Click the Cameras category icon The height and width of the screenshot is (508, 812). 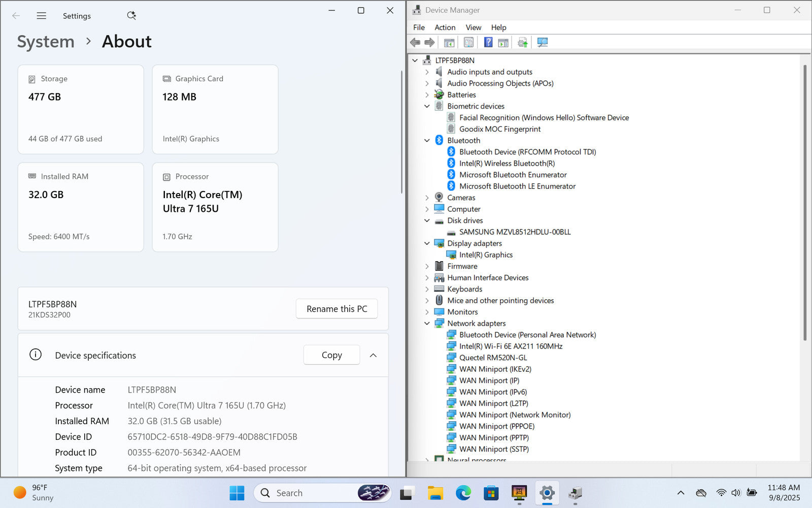[x=439, y=198]
